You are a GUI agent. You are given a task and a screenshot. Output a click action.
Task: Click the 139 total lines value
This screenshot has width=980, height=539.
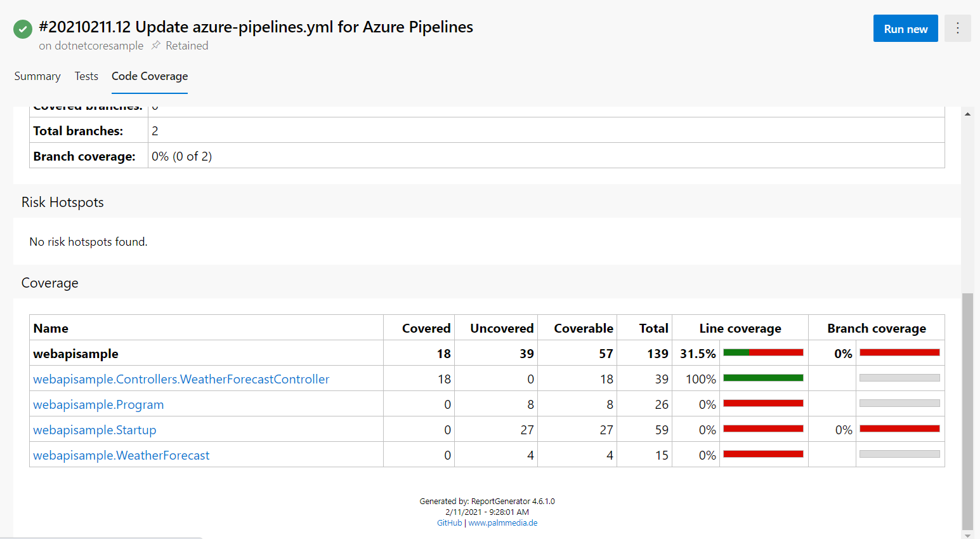(657, 354)
